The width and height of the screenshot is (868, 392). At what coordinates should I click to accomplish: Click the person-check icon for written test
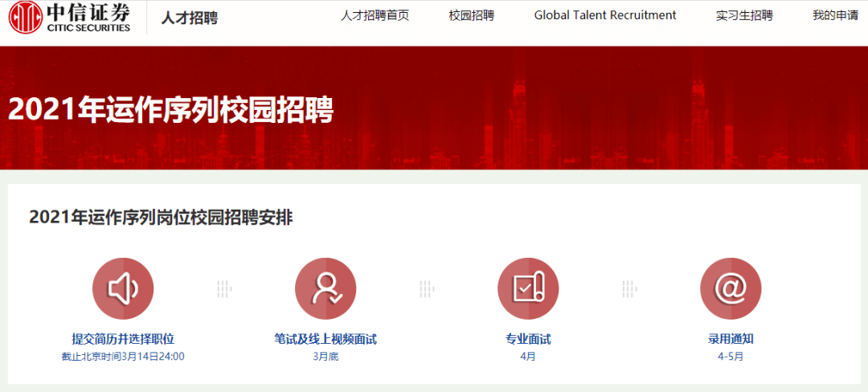(x=325, y=288)
